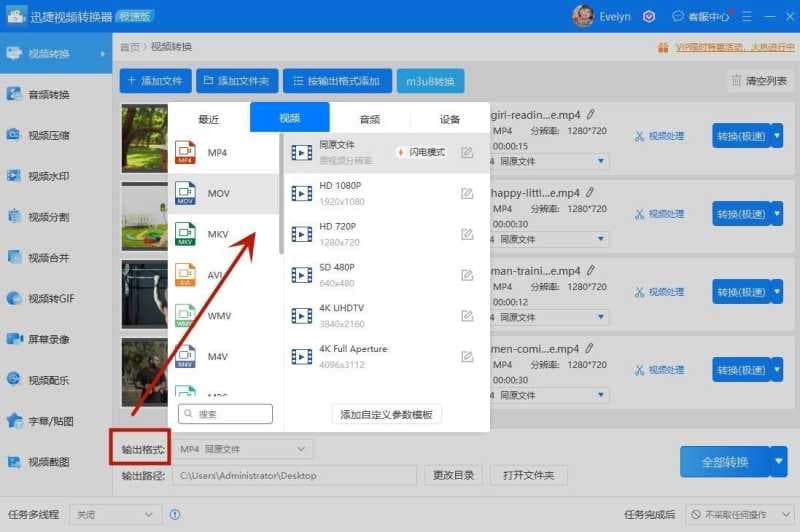800x532 pixels.
Task: Select the AVI format
Action: [x=223, y=275]
